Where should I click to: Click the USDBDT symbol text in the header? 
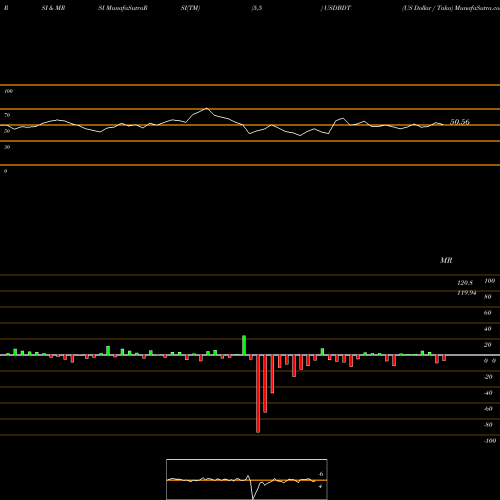[x=337, y=8]
